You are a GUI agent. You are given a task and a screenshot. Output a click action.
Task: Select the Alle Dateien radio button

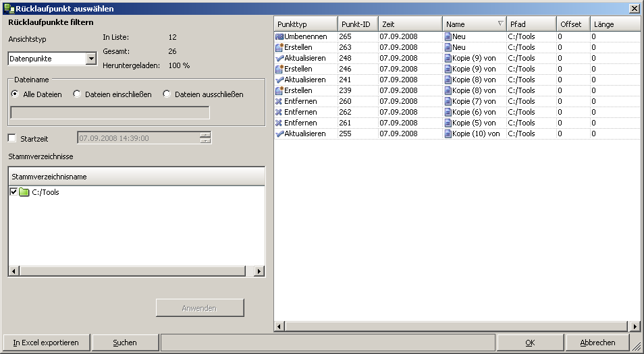point(16,94)
